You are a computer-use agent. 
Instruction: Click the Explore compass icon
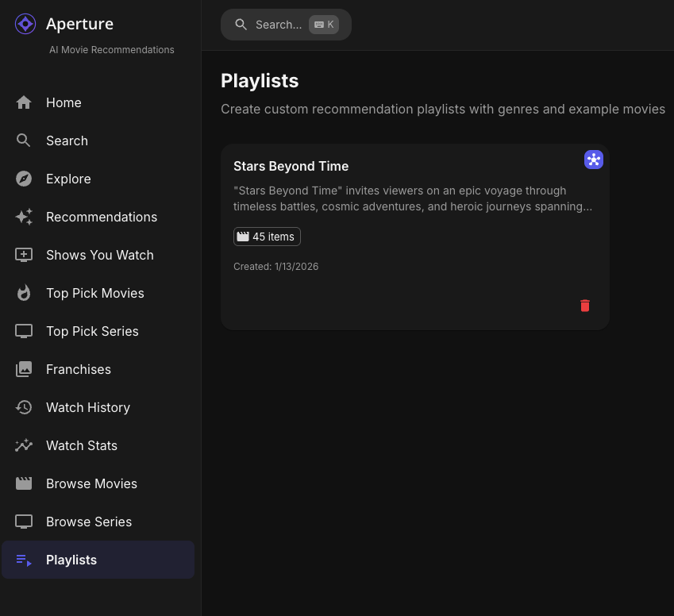pos(24,179)
